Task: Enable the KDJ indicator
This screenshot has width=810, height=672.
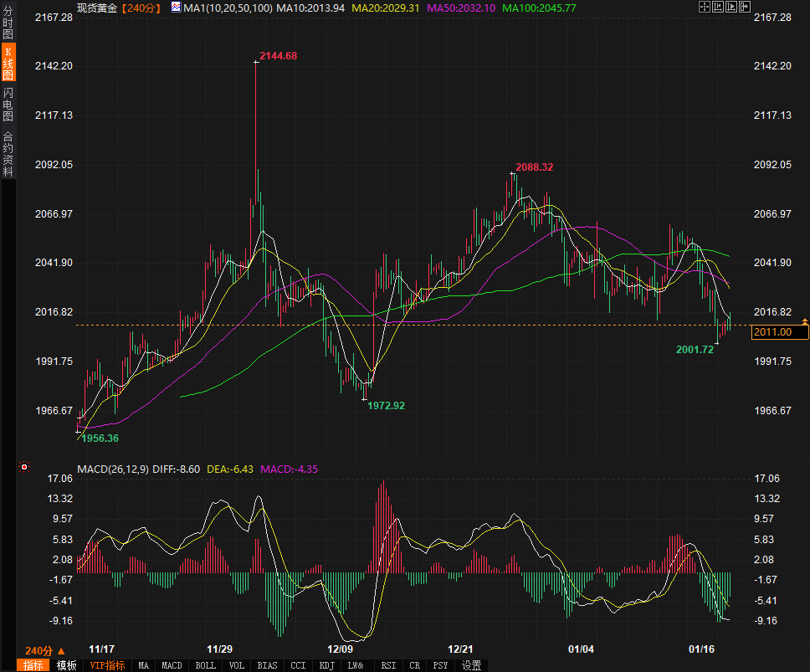Action: pyautogui.click(x=326, y=665)
